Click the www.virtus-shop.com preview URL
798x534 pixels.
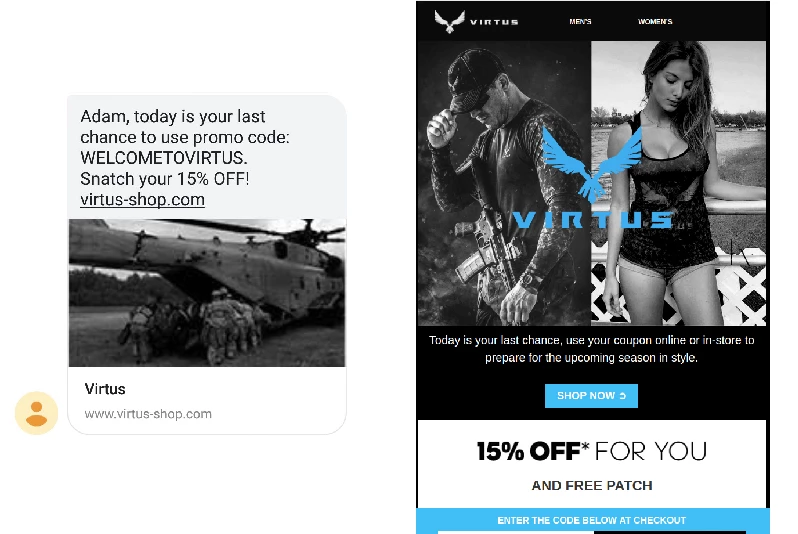pos(148,414)
